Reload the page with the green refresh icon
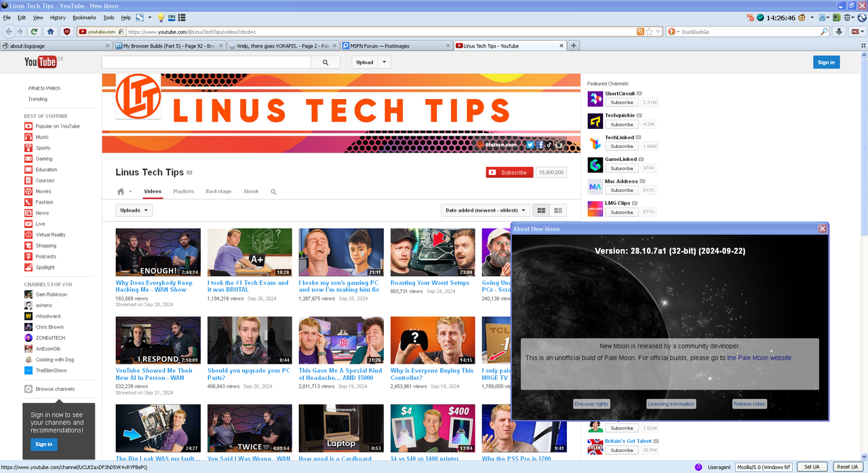The height and width of the screenshot is (473, 868). [35, 31]
